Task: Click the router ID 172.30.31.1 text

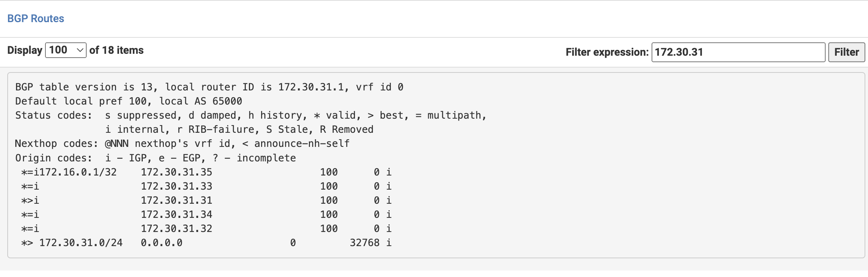Action: coord(311,87)
